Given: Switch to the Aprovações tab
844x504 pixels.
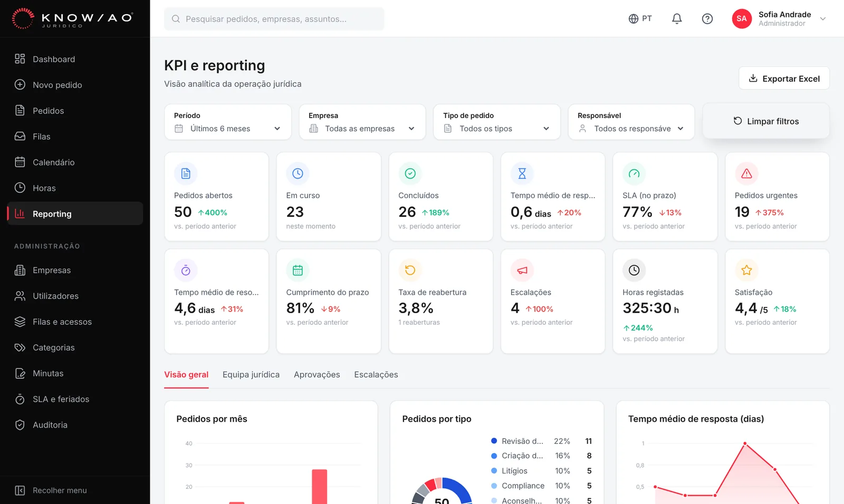Looking at the screenshot, I should click(317, 375).
